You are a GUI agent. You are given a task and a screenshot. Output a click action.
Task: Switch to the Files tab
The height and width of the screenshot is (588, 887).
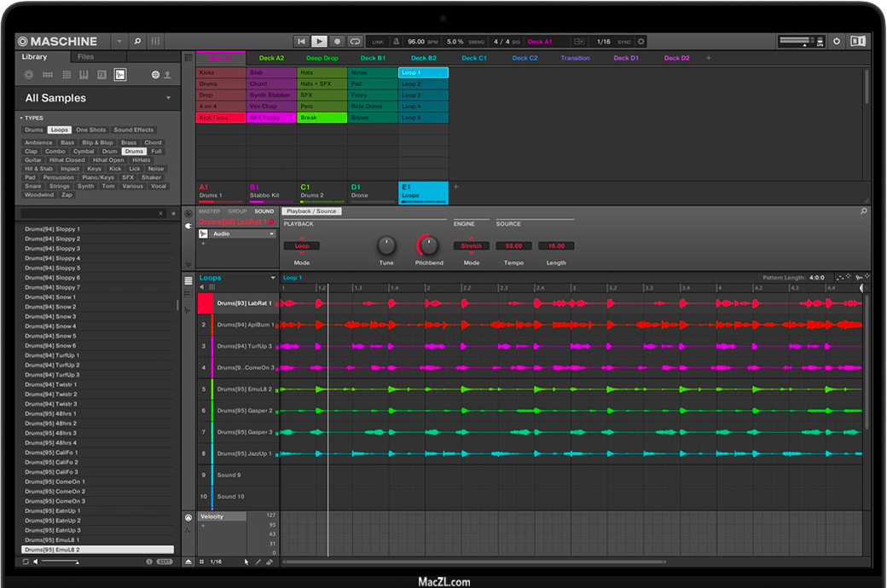[86, 57]
